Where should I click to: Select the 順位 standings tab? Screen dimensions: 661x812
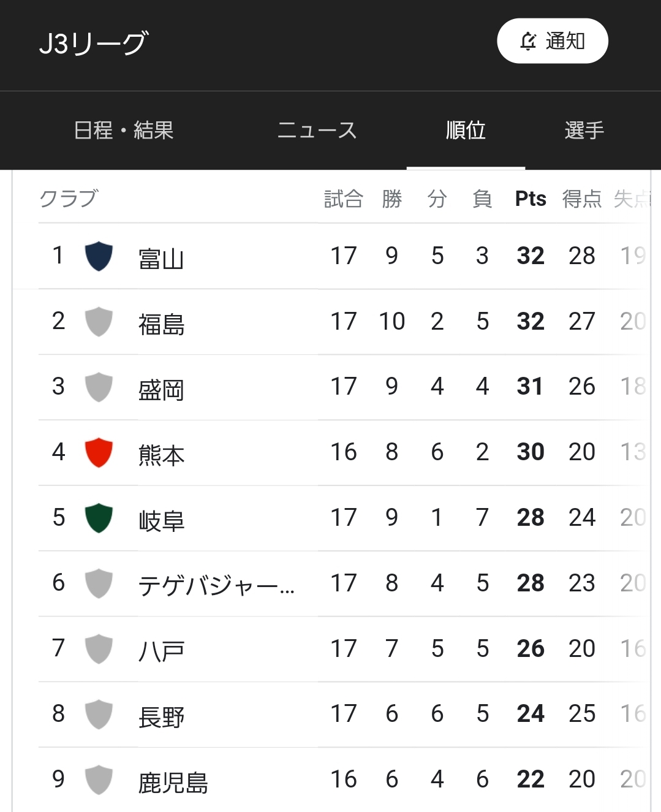(466, 131)
